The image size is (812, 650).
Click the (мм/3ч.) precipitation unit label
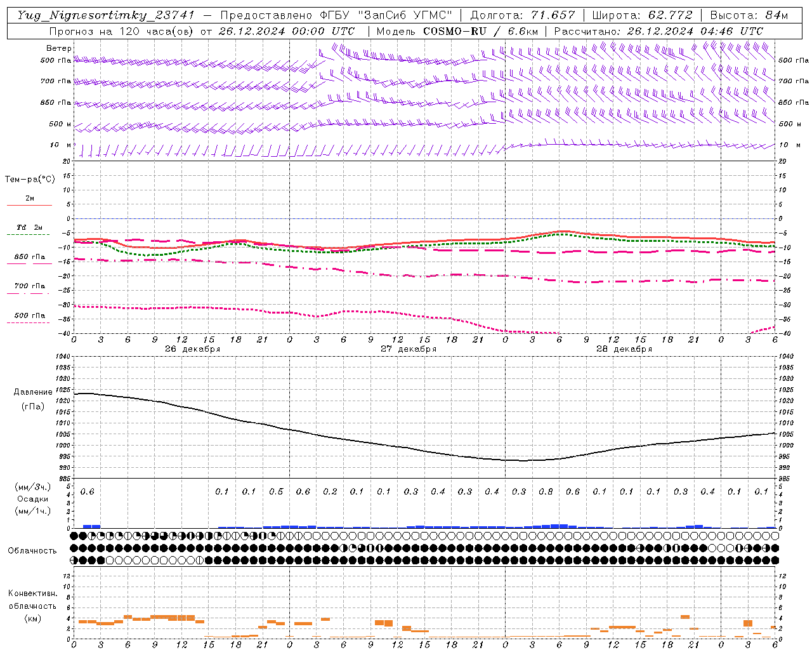point(32,487)
